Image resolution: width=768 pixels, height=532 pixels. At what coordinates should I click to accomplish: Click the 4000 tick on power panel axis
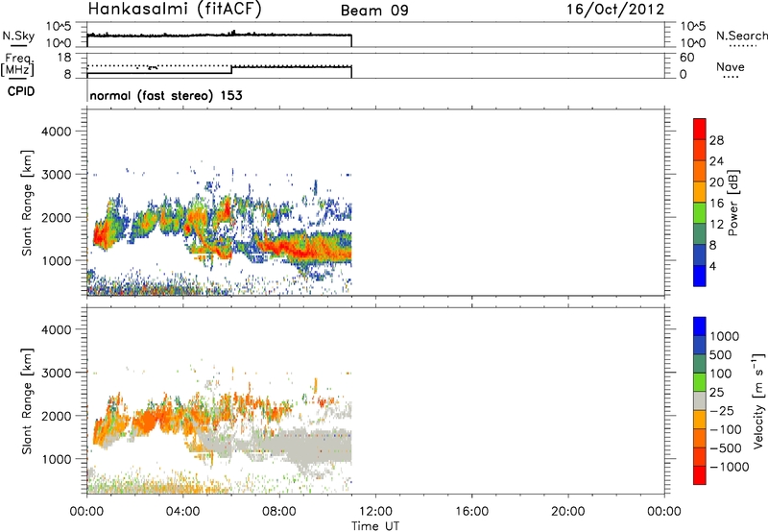click(x=56, y=132)
